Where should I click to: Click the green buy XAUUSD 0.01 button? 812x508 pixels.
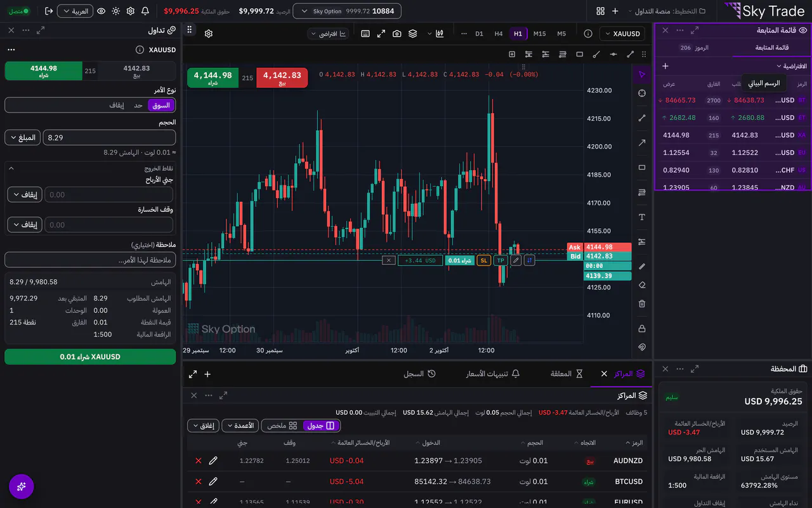(90, 357)
